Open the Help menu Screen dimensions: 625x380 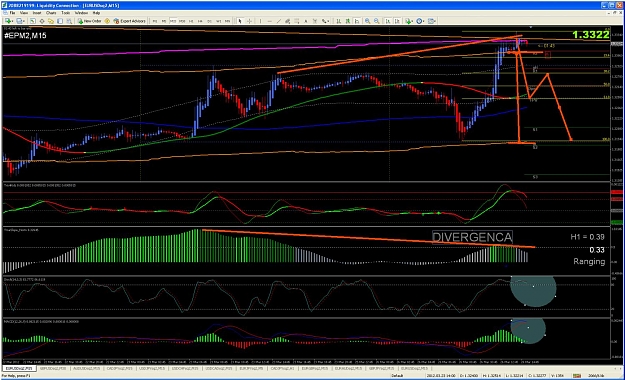(x=96, y=13)
